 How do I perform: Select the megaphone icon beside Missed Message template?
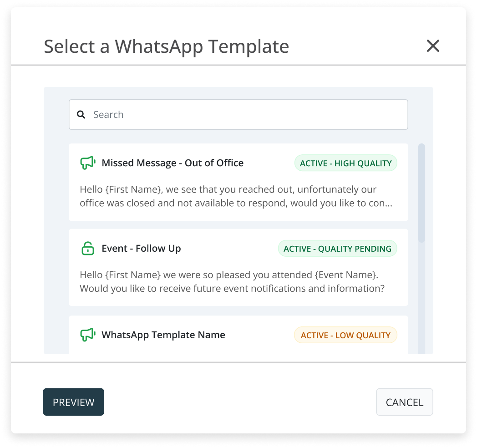88,162
